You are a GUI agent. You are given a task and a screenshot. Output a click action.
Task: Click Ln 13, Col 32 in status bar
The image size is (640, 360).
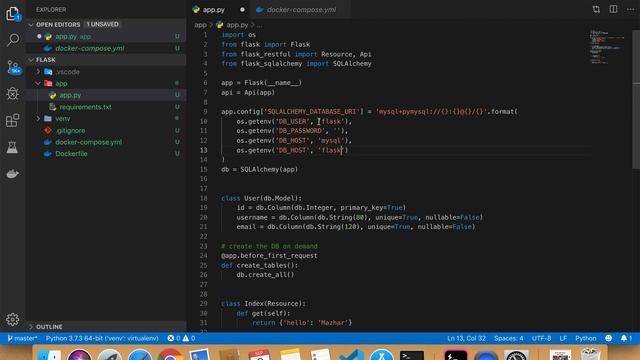pyautogui.click(x=466, y=338)
